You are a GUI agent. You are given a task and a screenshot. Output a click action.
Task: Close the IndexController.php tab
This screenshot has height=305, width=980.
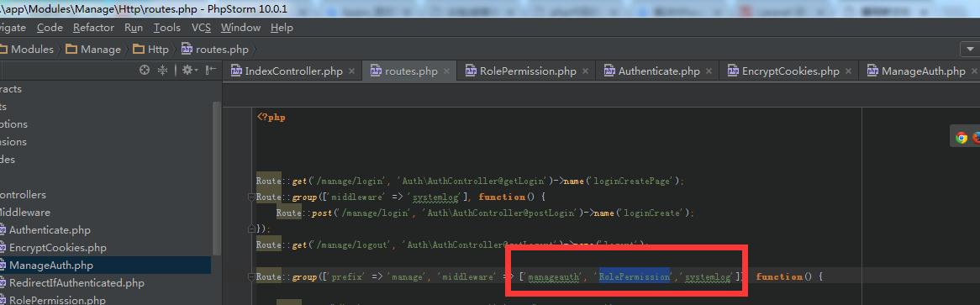pos(352,71)
